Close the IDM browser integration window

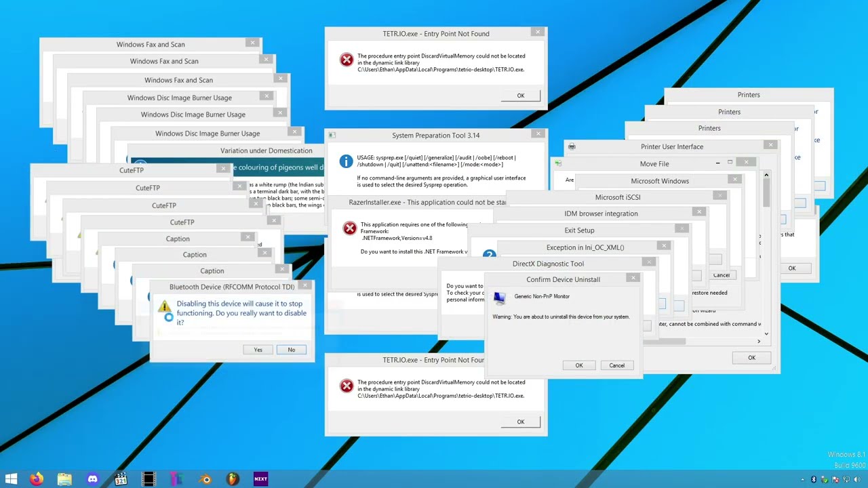click(699, 211)
